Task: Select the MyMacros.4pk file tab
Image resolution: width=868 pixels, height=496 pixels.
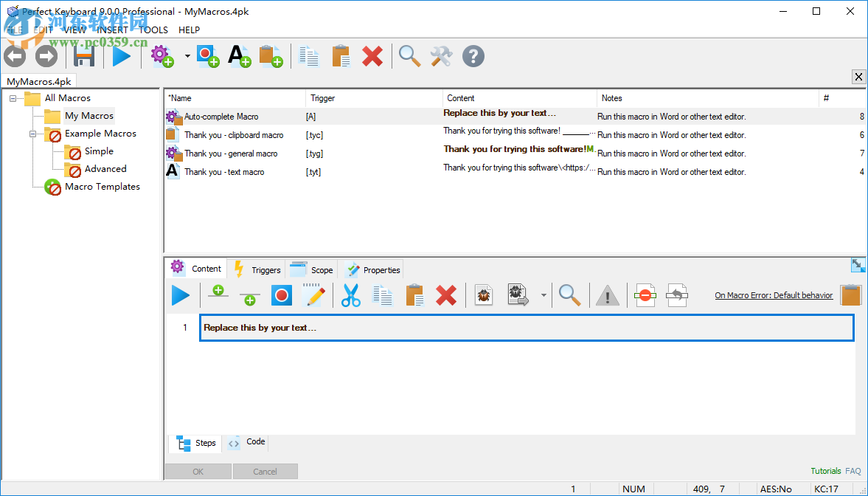Action: [x=39, y=81]
